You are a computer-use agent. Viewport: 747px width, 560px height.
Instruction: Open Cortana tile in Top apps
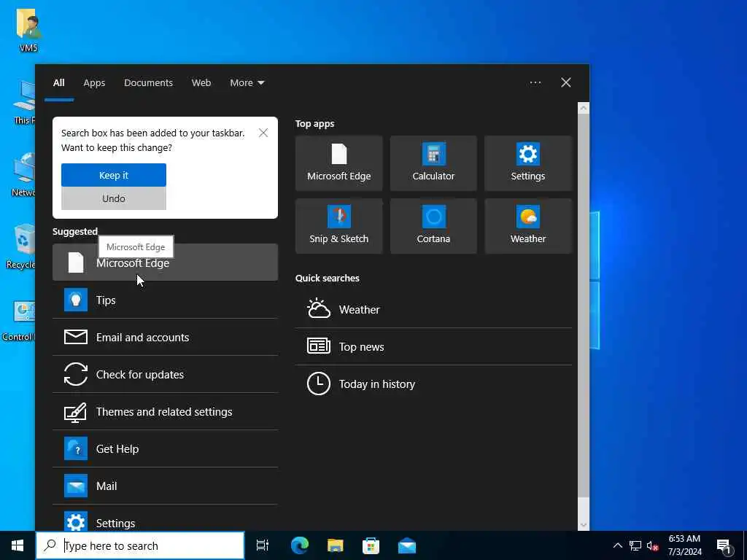point(433,226)
